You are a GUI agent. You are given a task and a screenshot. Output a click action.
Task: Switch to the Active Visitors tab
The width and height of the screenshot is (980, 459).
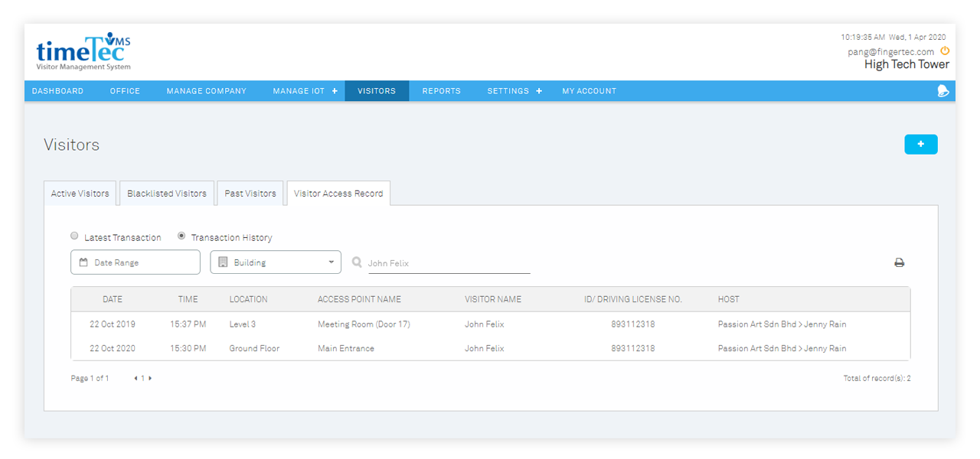(80, 194)
